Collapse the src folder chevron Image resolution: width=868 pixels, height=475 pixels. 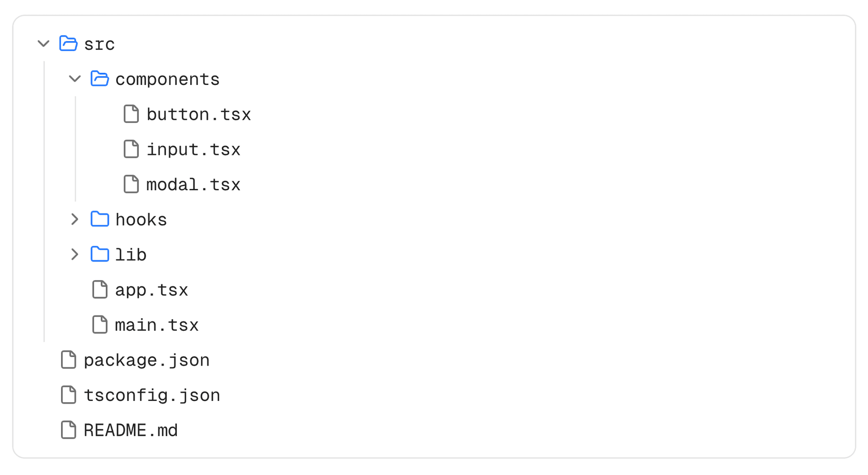pyautogui.click(x=43, y=44)
